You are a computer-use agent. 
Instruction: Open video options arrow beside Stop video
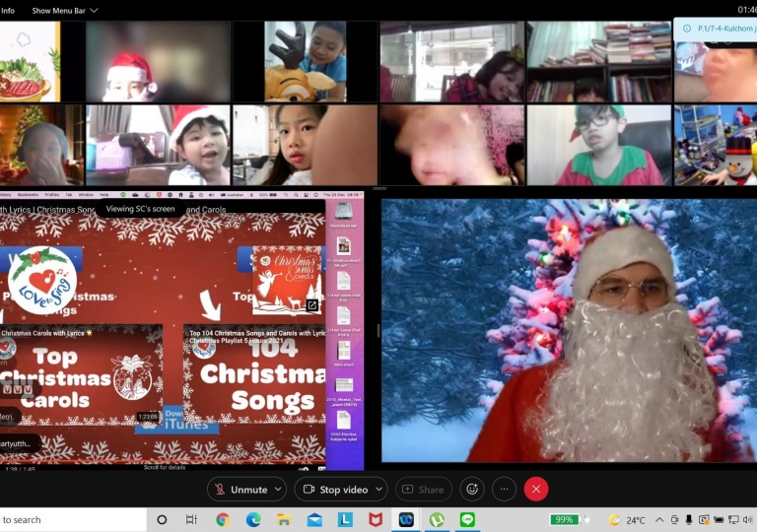coord(379,489)
